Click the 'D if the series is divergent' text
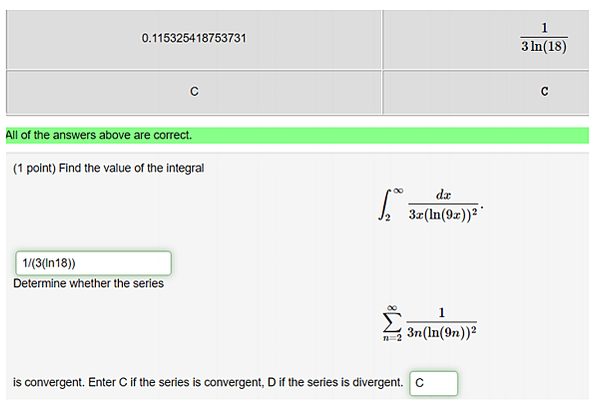 click(335, 382)
